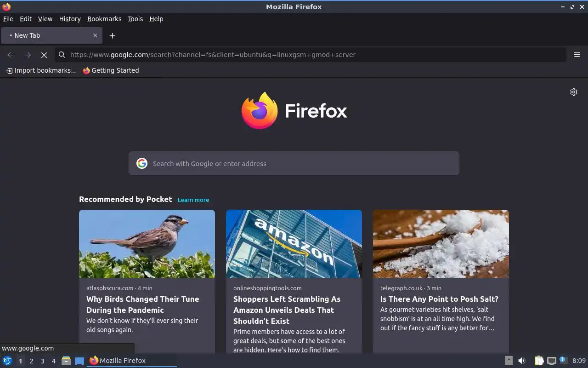588x368 pixels.
Task: Open the posh salt article thumbnail
Action: [x=441, y=244]
